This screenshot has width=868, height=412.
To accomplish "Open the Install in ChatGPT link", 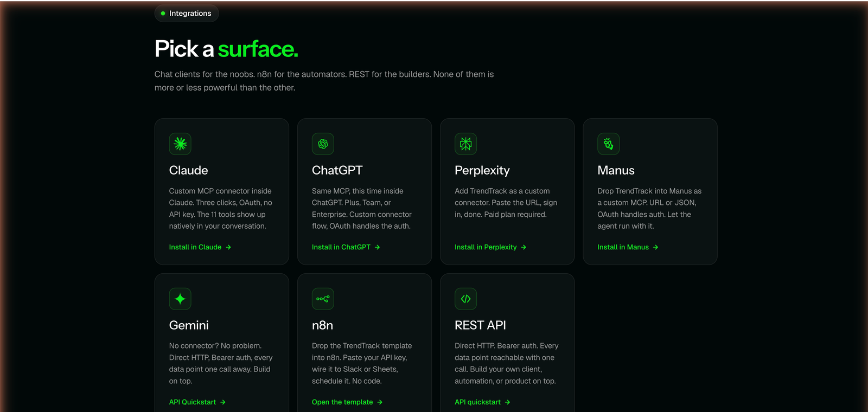I will (x=346, y=247).
